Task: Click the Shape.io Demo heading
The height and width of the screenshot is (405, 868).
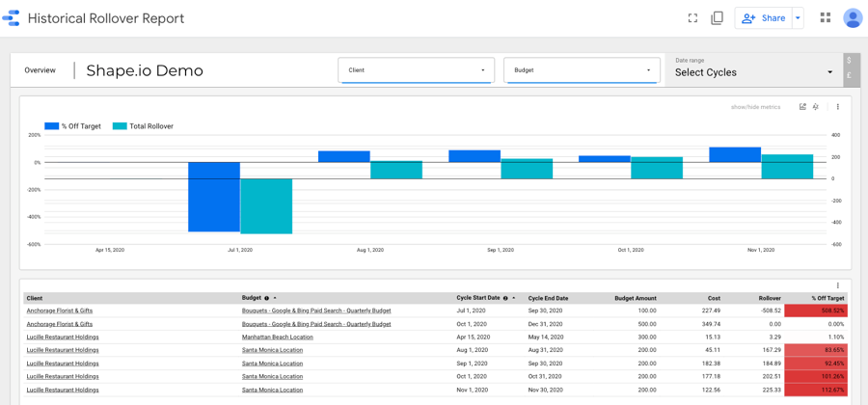Action: point(145,70)
